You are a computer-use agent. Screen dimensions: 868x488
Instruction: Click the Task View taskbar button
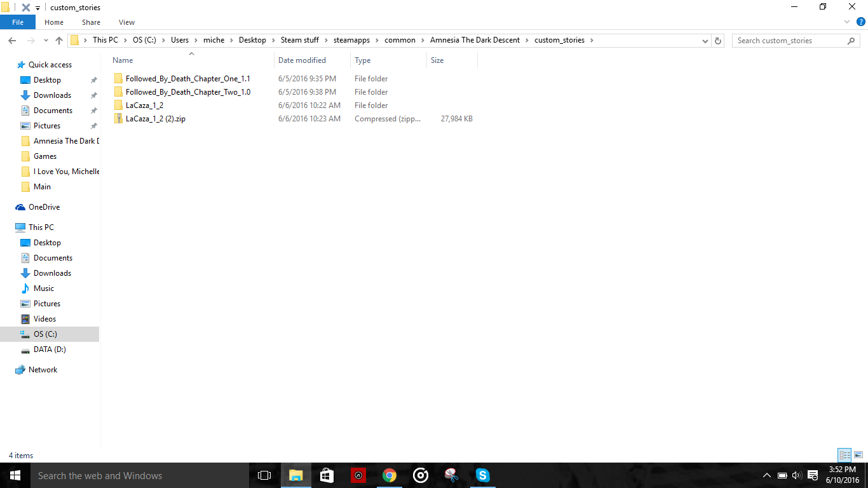click(x=264, y=475)
